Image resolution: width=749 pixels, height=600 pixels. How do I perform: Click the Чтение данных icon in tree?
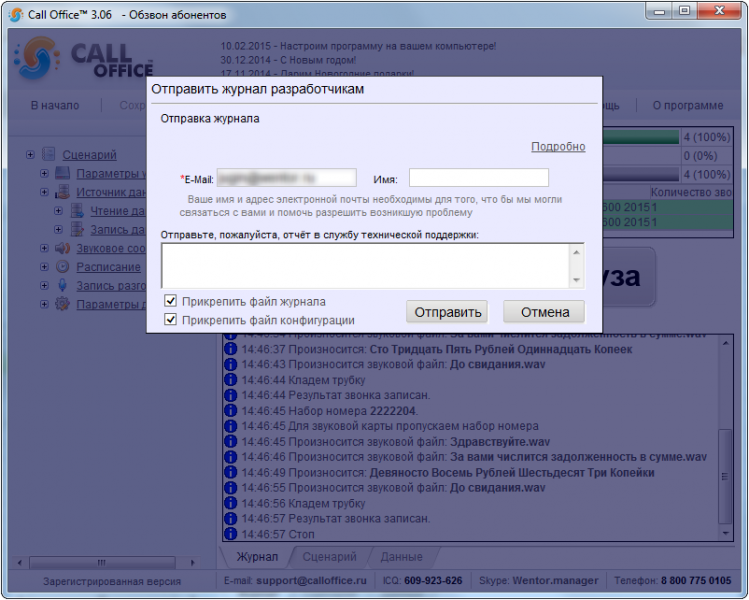point(77,211)
